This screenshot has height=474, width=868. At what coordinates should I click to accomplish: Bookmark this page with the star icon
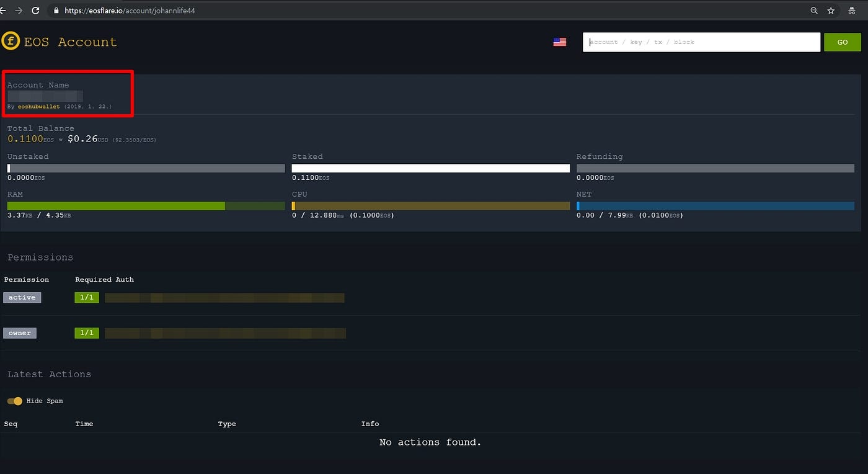831,11
